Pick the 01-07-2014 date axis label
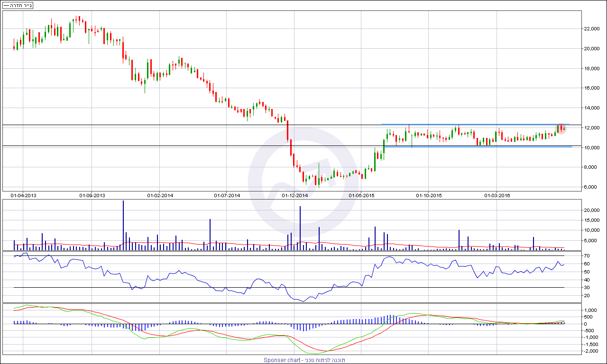Screen dimensions: 607x364 pyautogui.click(x=227, y=195)
